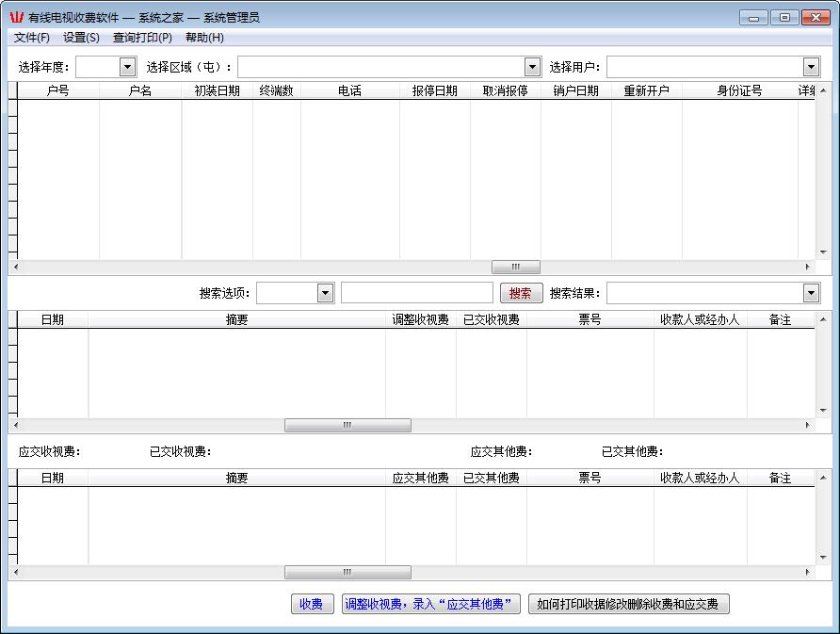Click the 身份证号 column header
The image size is (840, 634).
pyautogui.click(x=740, y=90)
